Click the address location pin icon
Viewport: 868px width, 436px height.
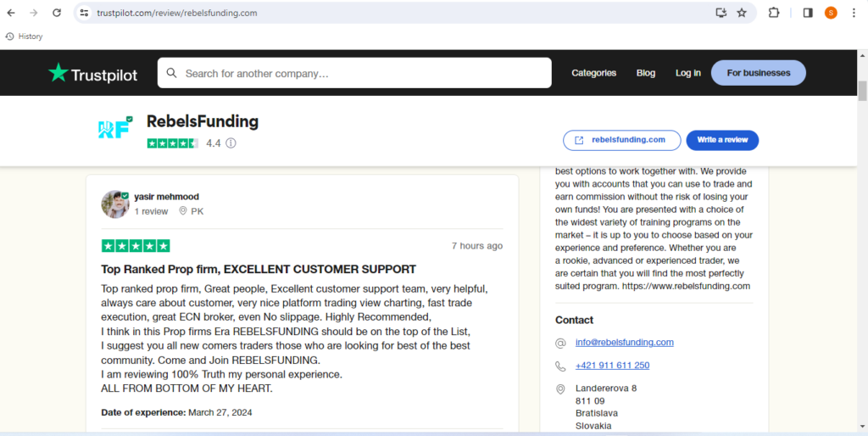[x=561, y=389]
